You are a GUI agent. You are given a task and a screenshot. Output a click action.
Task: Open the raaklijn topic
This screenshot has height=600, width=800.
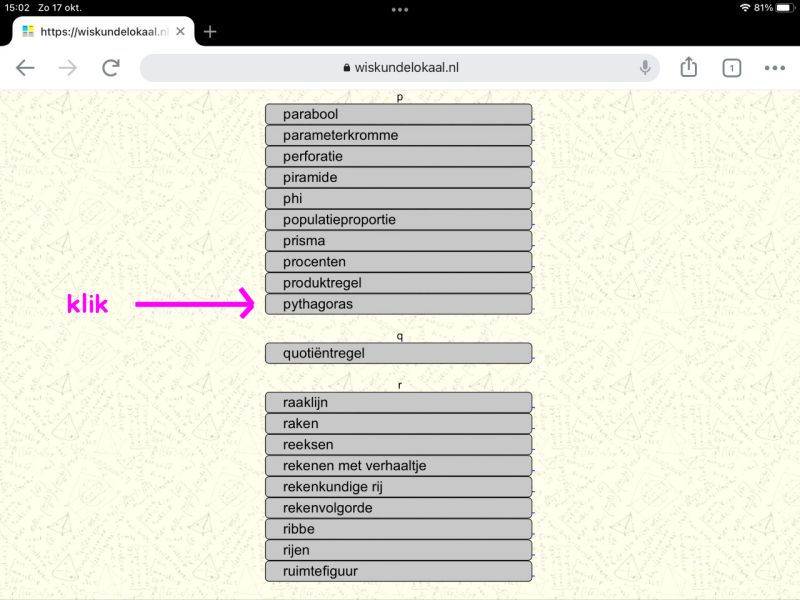(x=398, y=402)
